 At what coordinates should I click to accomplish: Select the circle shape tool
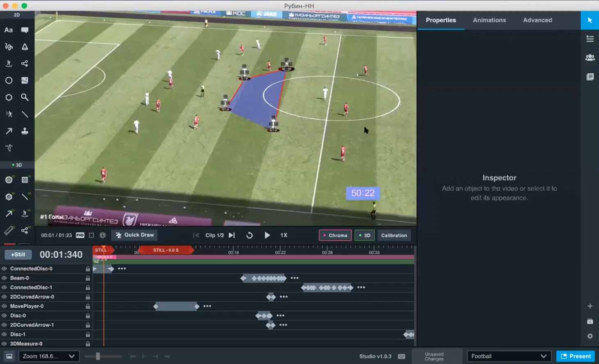click(9, 80)
